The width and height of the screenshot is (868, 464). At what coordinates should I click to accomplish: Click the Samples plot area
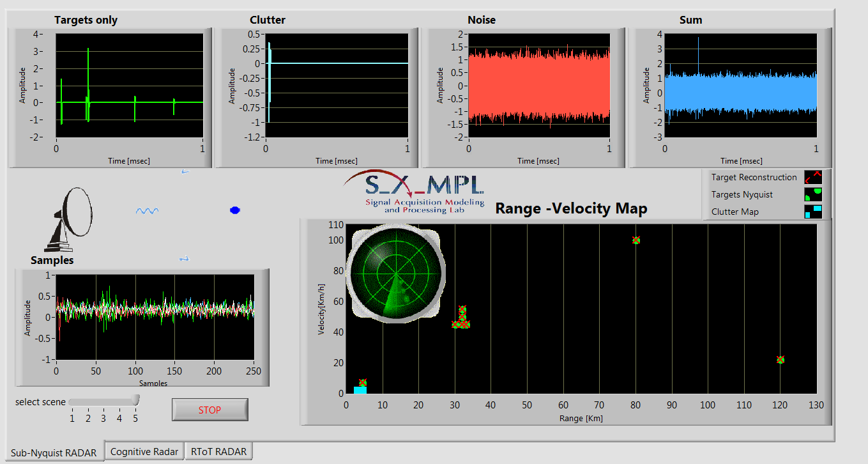tap(155, 317)
